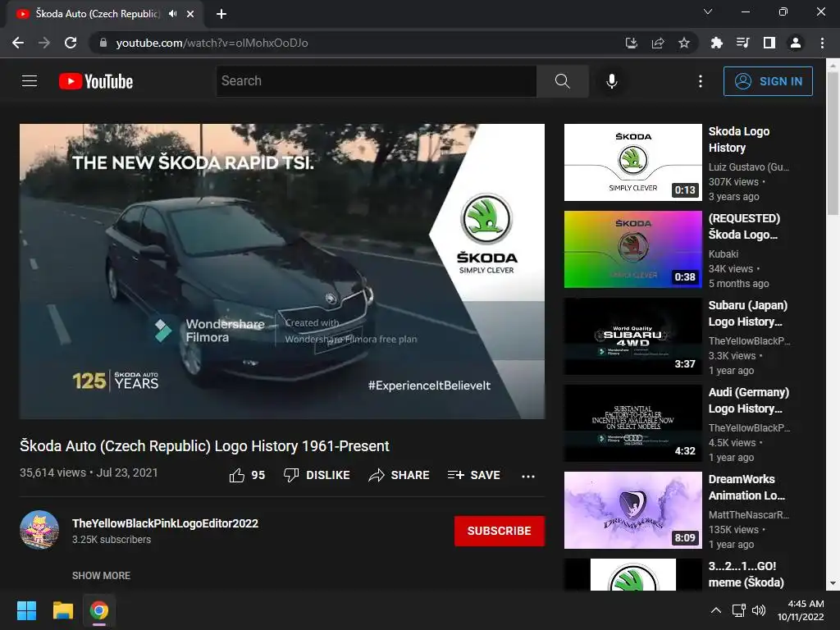Image resolution: width=840 pixels, height=630 pixels.
Task: Expand the description with SHOW MORE
Action: [x=101, y=575]
